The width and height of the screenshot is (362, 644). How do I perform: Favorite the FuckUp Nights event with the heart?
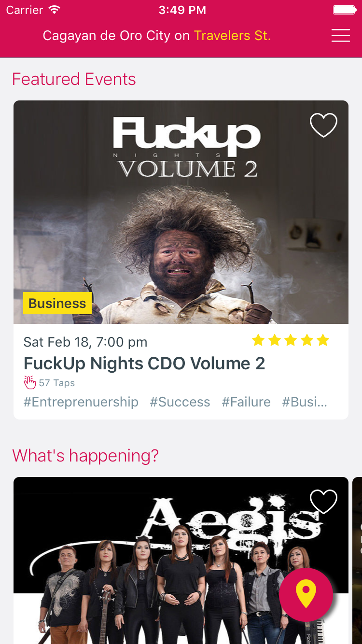(x=323, y=125)
